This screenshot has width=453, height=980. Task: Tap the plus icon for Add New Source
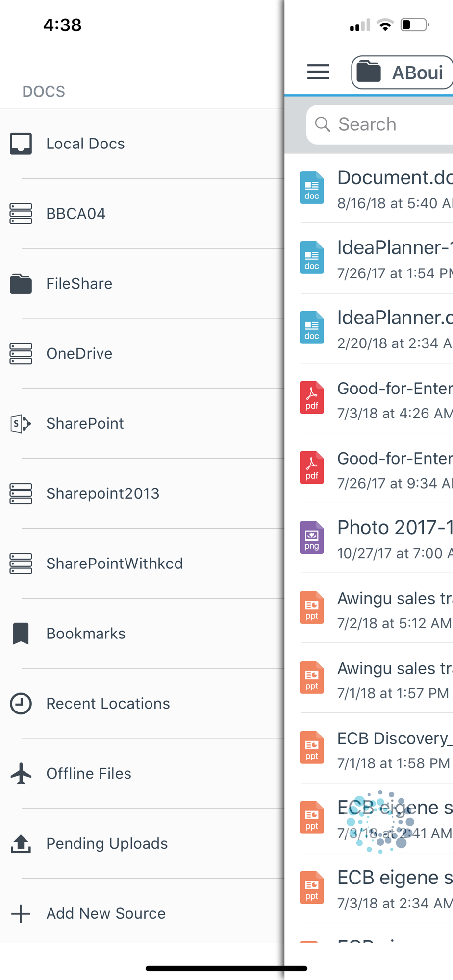point(21,913)
